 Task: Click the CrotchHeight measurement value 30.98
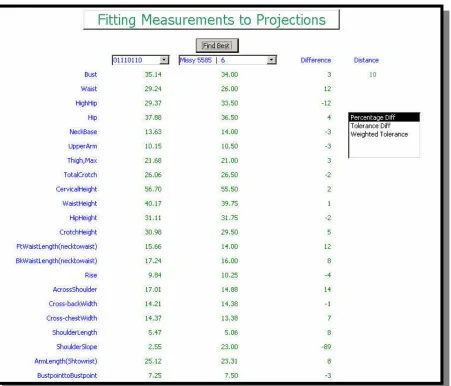(153, 232)
